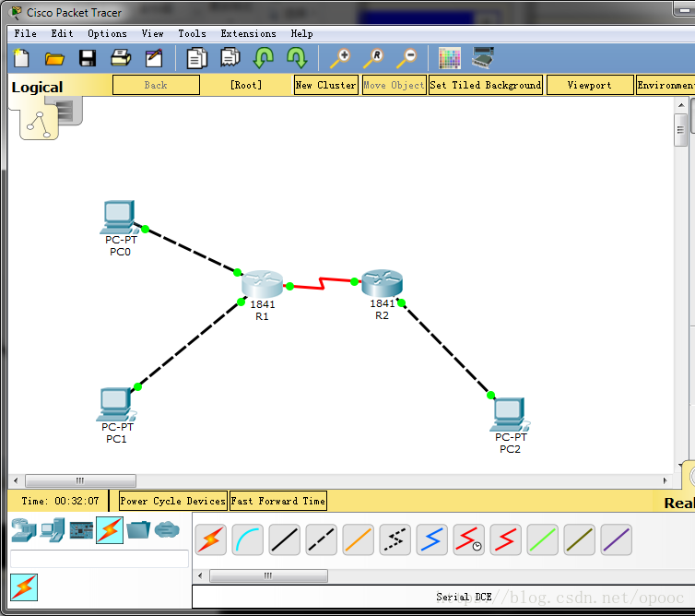Open the Tools menu

tap(192, 34)
